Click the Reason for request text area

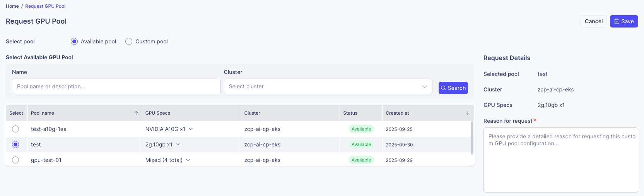point(560,160)
